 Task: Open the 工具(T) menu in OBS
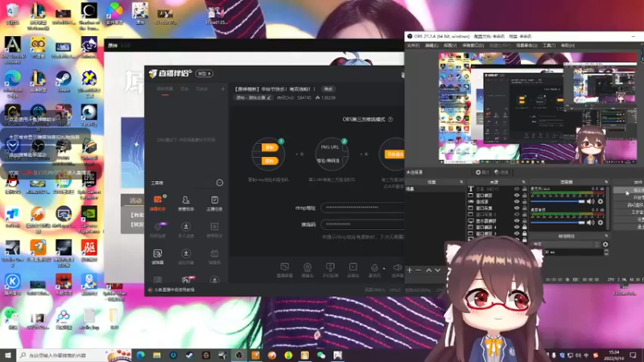pos(549,46)
